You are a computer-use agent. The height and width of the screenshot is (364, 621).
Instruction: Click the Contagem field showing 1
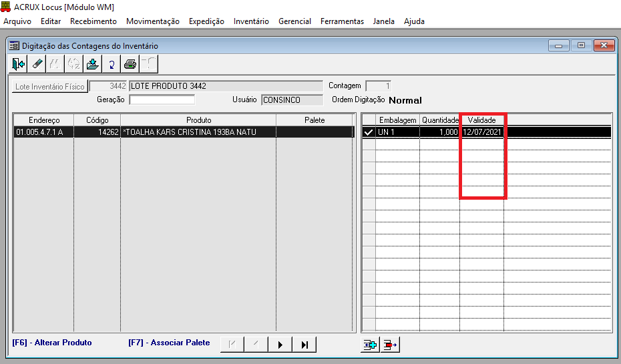378,86
